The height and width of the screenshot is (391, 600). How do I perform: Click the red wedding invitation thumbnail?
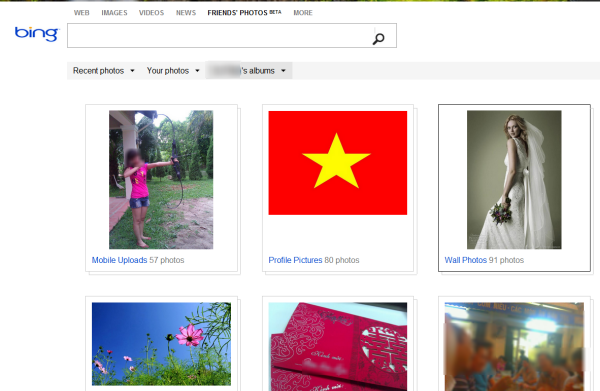[338, 347]
